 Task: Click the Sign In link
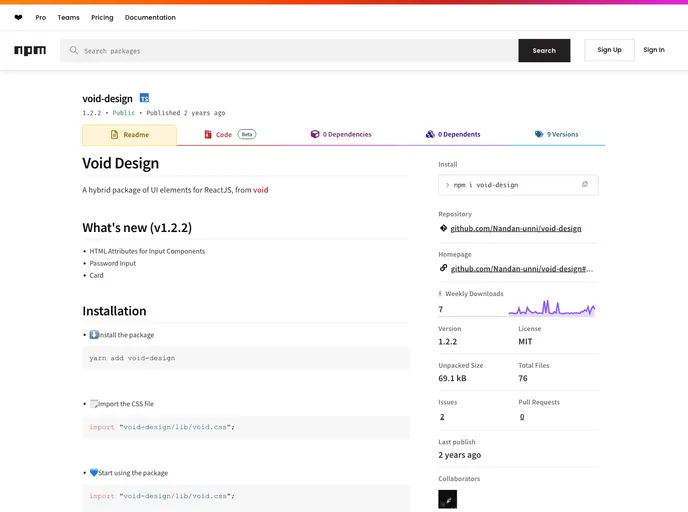tap(654, 50)
